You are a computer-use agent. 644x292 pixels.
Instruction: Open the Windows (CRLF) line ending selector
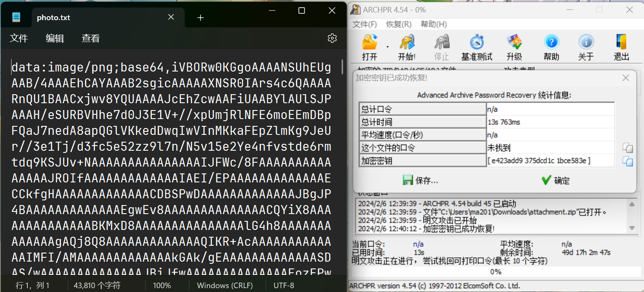(x=225, y=285)
